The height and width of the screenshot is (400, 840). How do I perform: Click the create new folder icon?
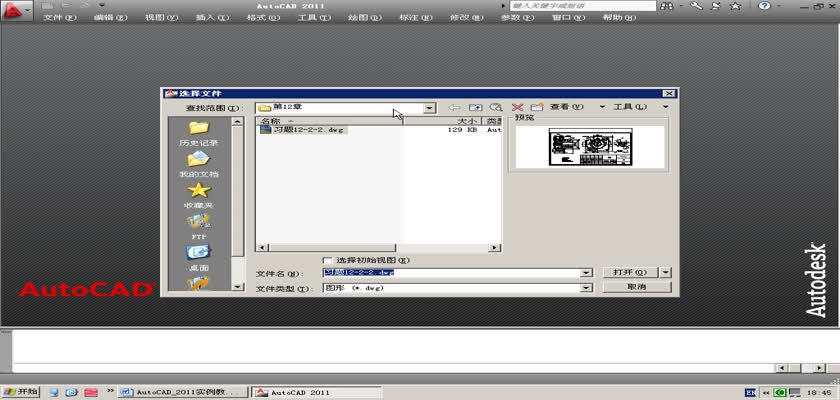[x=537, y=108]
